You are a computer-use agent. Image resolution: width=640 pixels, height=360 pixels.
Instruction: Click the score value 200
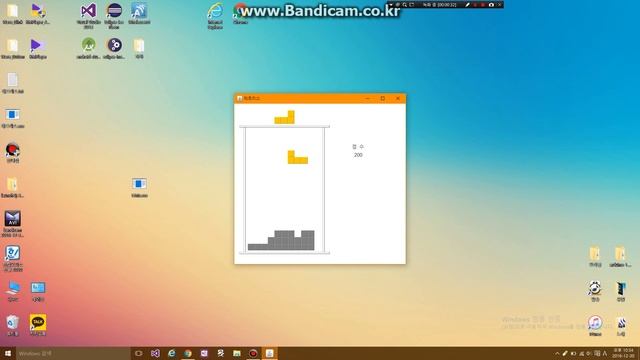coord(358,155)
